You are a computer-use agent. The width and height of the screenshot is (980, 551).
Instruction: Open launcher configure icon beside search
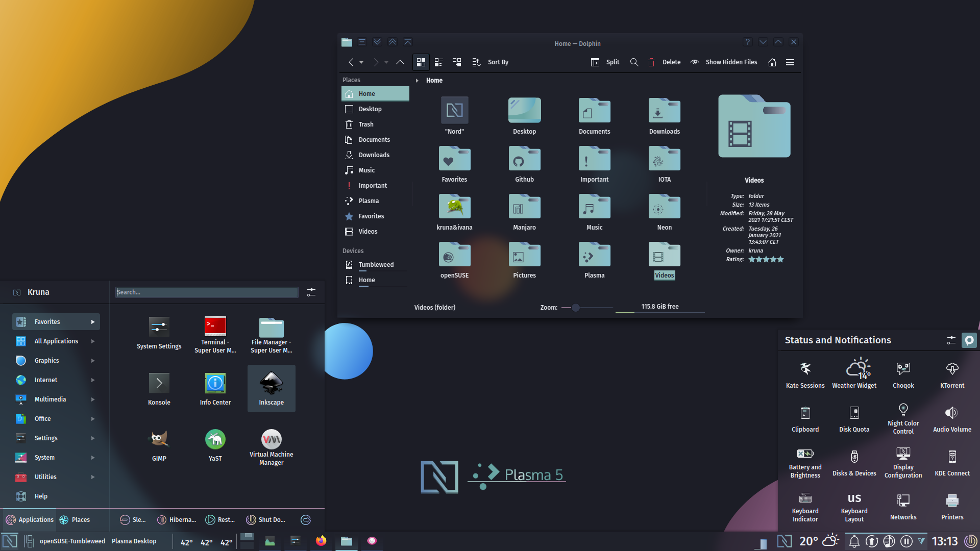(x=311, y=292)
